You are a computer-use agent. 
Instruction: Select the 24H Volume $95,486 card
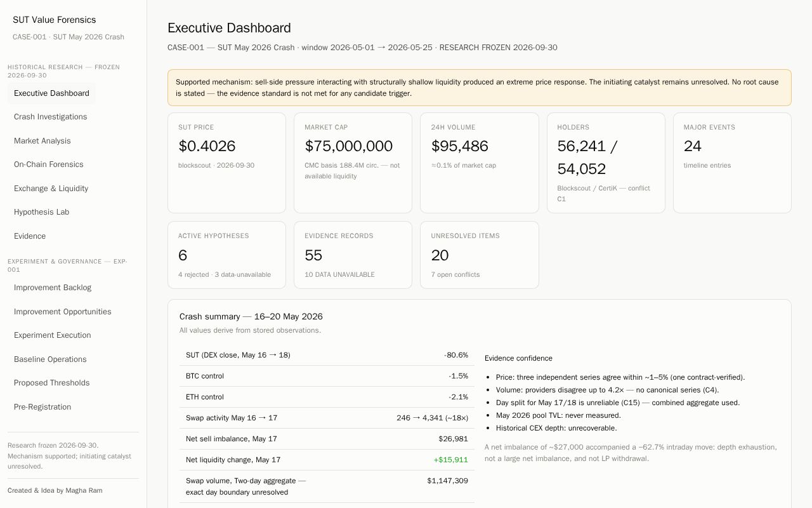coord(479,163)
